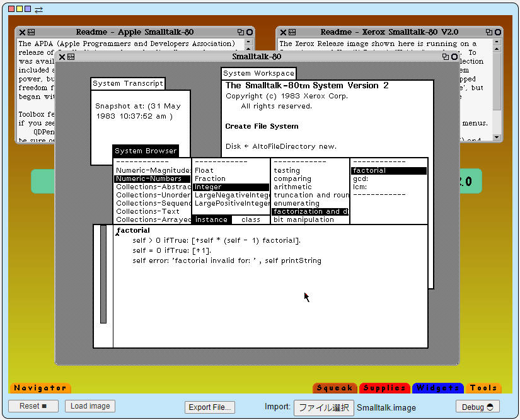
Task: Collapse the Smalltalk-80 window
Action: click(454, 57)
